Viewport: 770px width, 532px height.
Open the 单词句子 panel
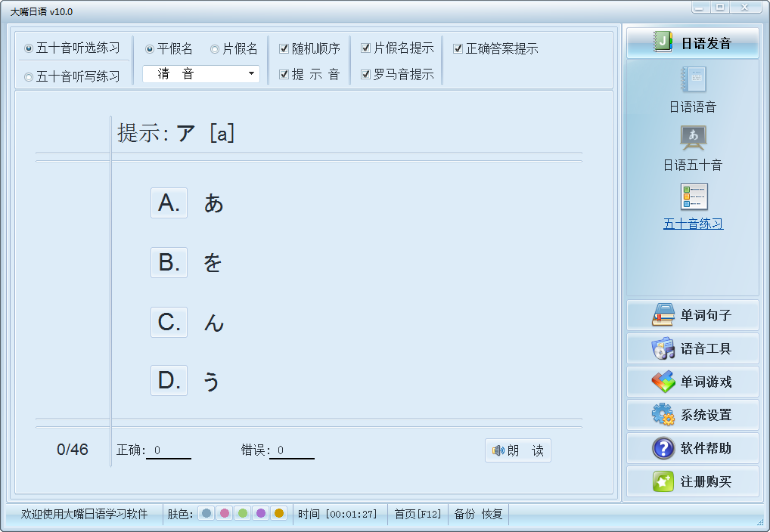(692, 315)
